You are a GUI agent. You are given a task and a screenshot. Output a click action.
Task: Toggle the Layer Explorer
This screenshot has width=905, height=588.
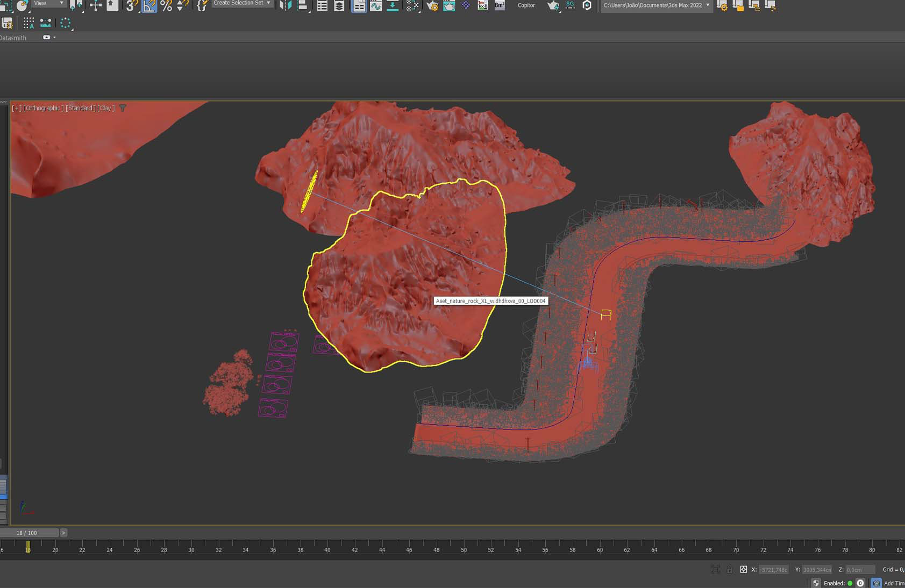[339, 5]
